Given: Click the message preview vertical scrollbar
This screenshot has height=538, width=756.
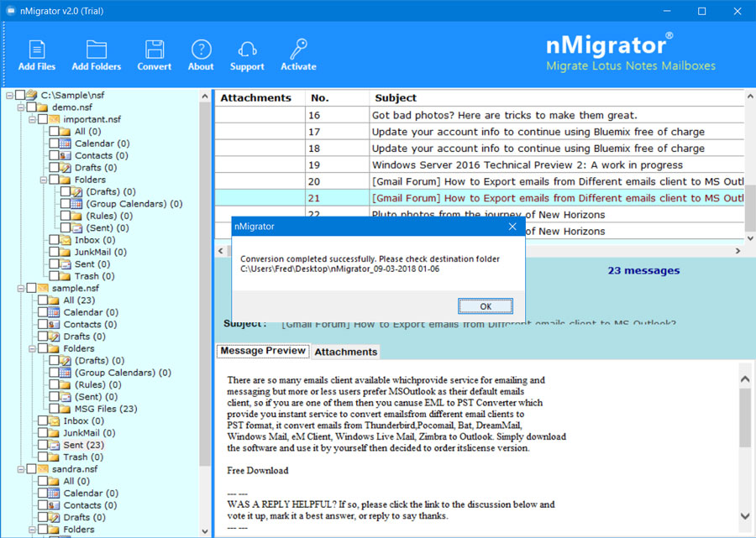Looking at the screenshot, I should coord(745,418).
